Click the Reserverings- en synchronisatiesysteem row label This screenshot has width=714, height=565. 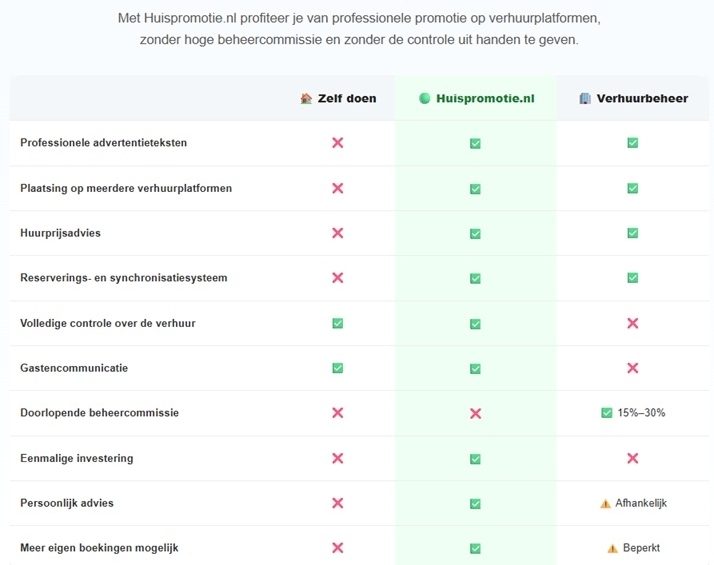click(123, 278)
